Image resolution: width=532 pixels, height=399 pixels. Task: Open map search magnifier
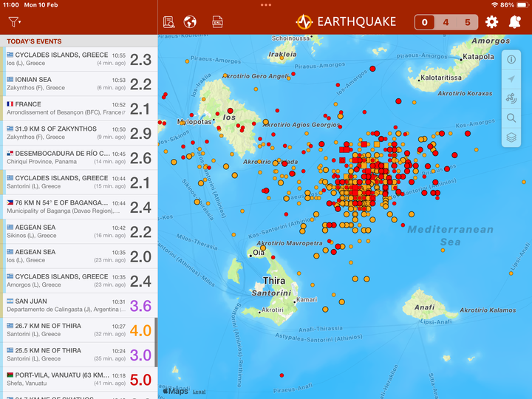[x=511, y=117]
